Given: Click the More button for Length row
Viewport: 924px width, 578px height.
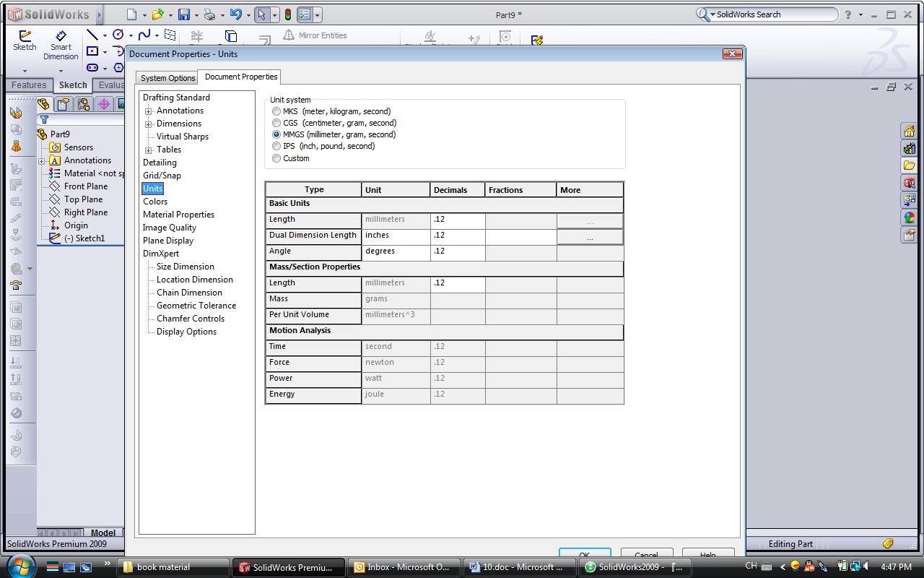Looking at the screenshot, I should click(590, 221).
